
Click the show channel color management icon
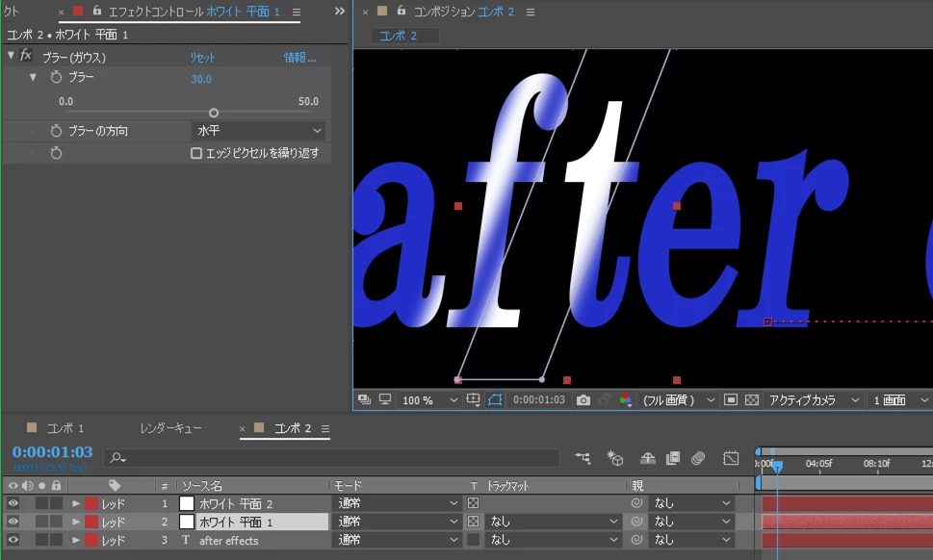(x=626, y=400)
